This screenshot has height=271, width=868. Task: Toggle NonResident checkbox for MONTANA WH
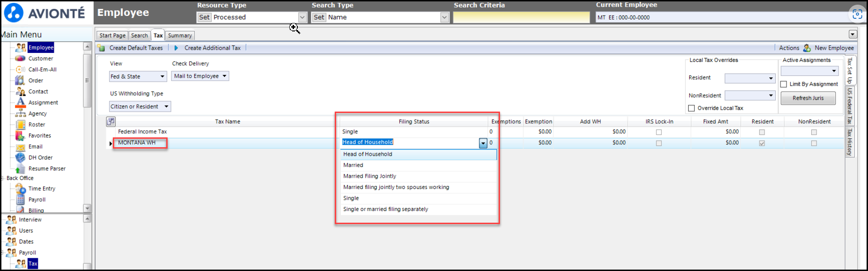pos(814,143)
